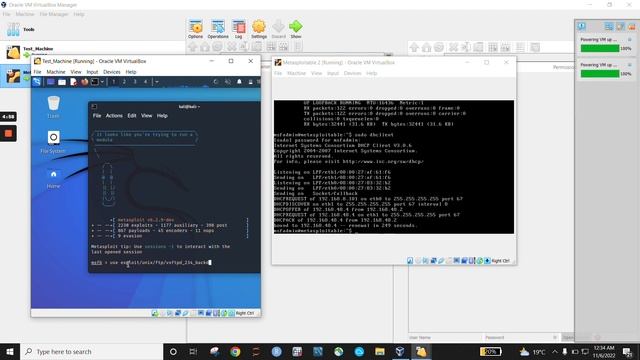Click second Powering VM up progress bar
This screenshot has height=360, width=640.
point(600,73)
